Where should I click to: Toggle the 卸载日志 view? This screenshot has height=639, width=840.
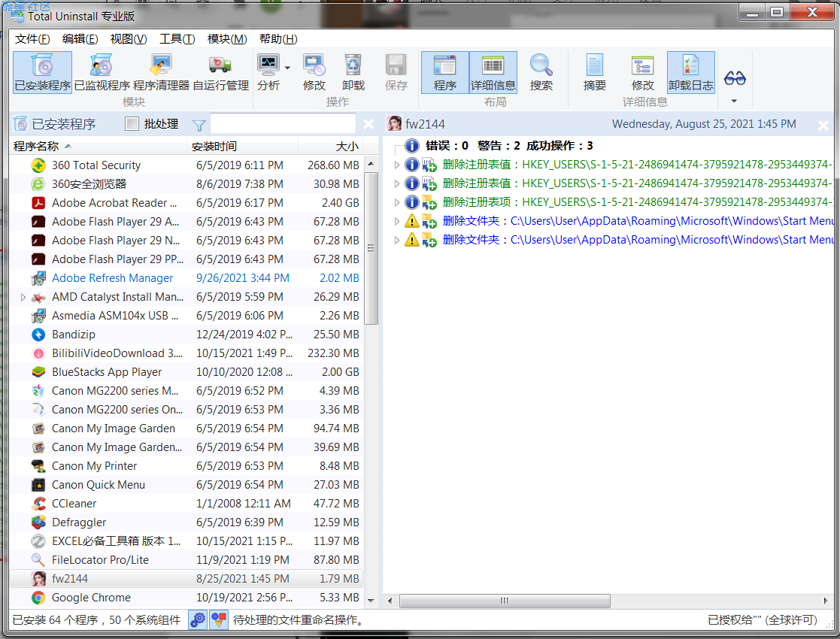click(690, 72)
